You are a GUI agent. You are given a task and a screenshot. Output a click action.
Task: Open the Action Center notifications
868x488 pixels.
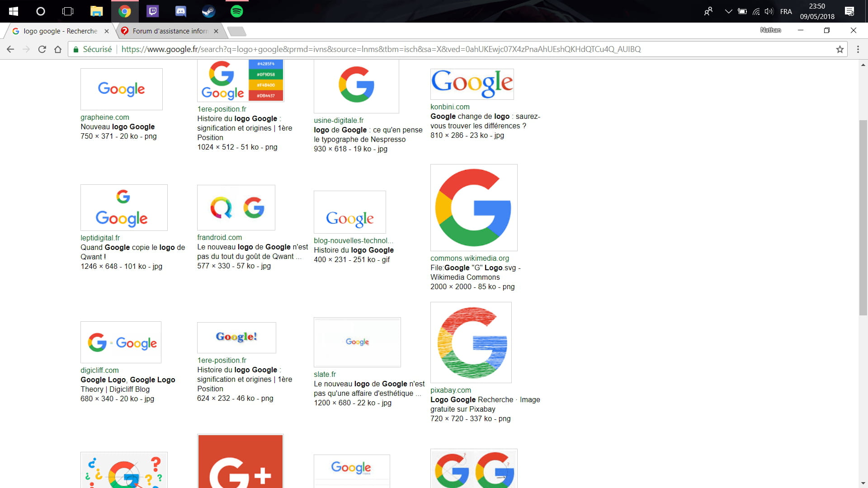(x=849, y=11)
